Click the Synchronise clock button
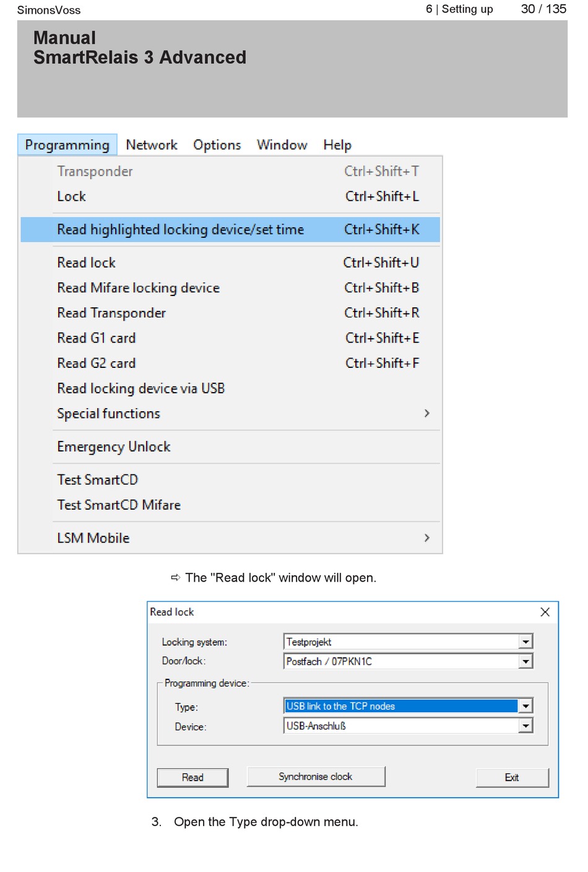 (x=316, y=777)
